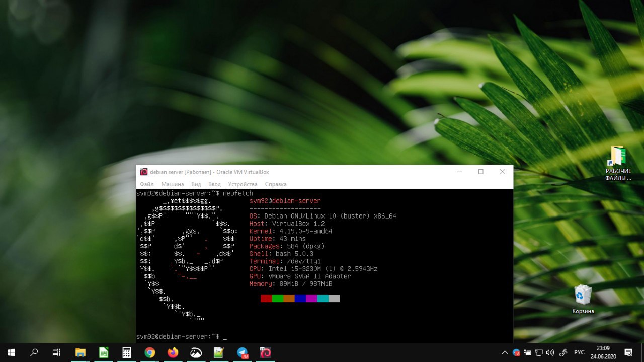Open Calculator from the taskbar
The width and height of the screenshot is (644, 362).
(x=126, y=352)
